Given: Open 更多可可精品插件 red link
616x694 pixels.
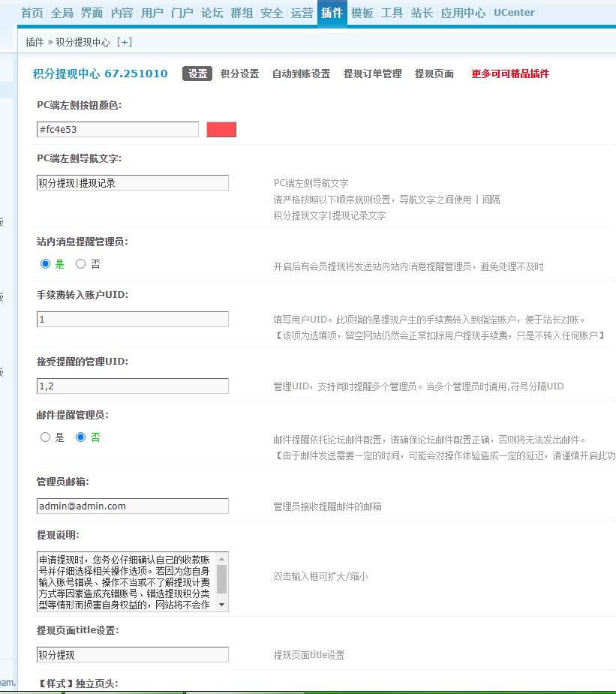Looking at the screenshot, I should 510,74.
